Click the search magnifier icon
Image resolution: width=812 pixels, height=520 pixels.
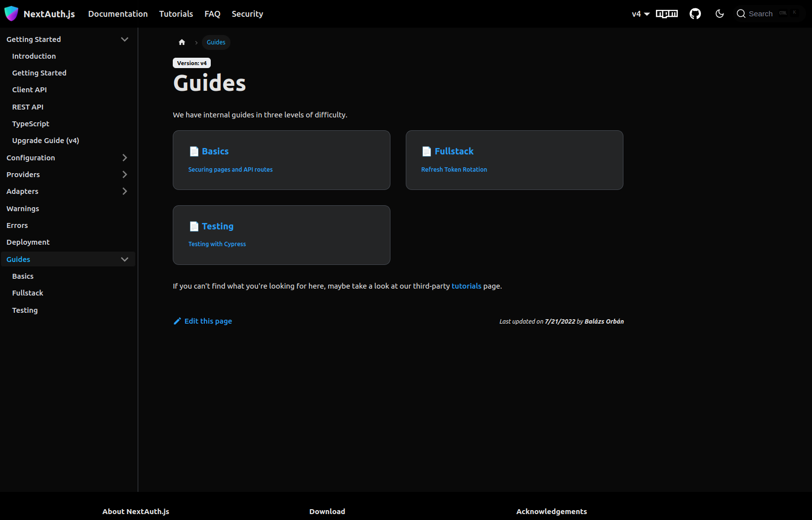741,14
